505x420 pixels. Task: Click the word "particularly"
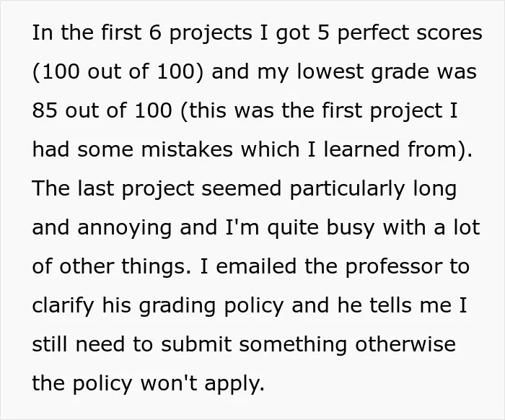(347, 189)
